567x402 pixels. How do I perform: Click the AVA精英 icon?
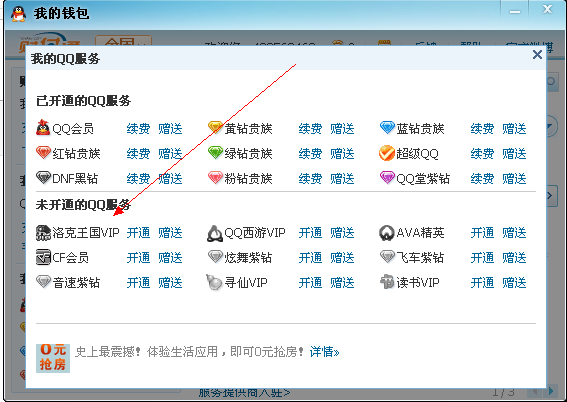tap(387, 233)
